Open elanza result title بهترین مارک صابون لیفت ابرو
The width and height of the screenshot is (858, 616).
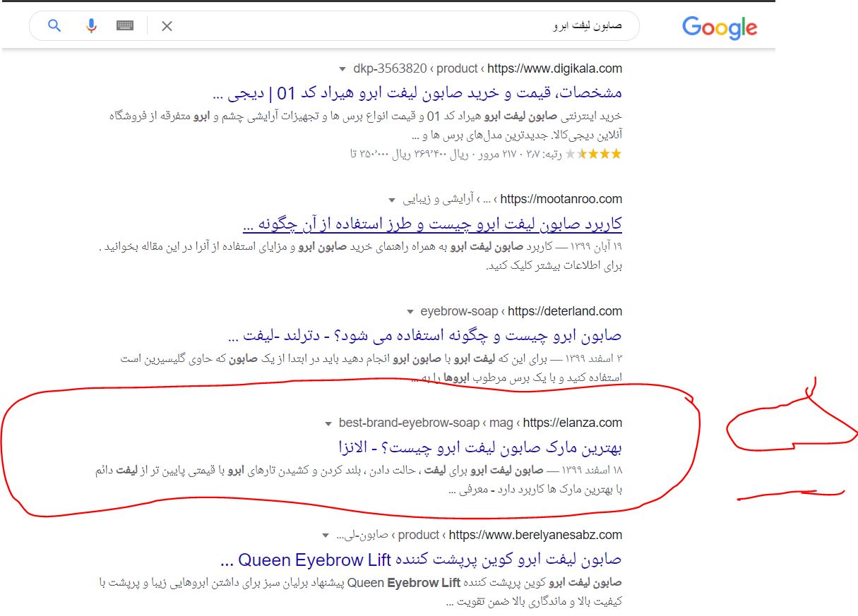[480, 447]
